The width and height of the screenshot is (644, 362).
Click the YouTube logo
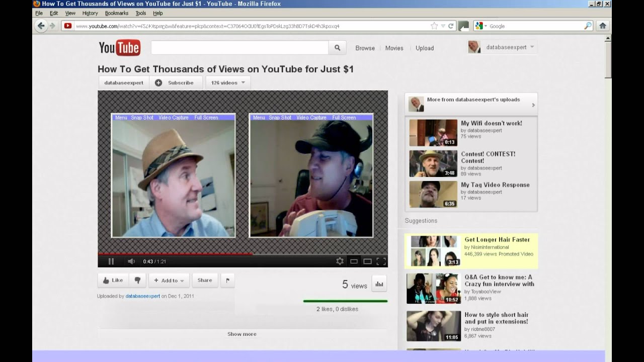click(x=120, y=48)
